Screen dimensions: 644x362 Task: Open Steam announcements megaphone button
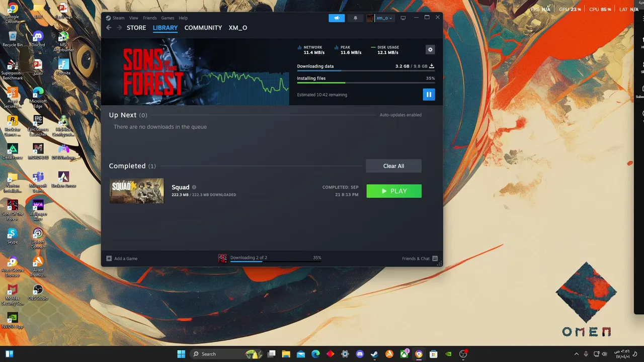pos(337,18)
